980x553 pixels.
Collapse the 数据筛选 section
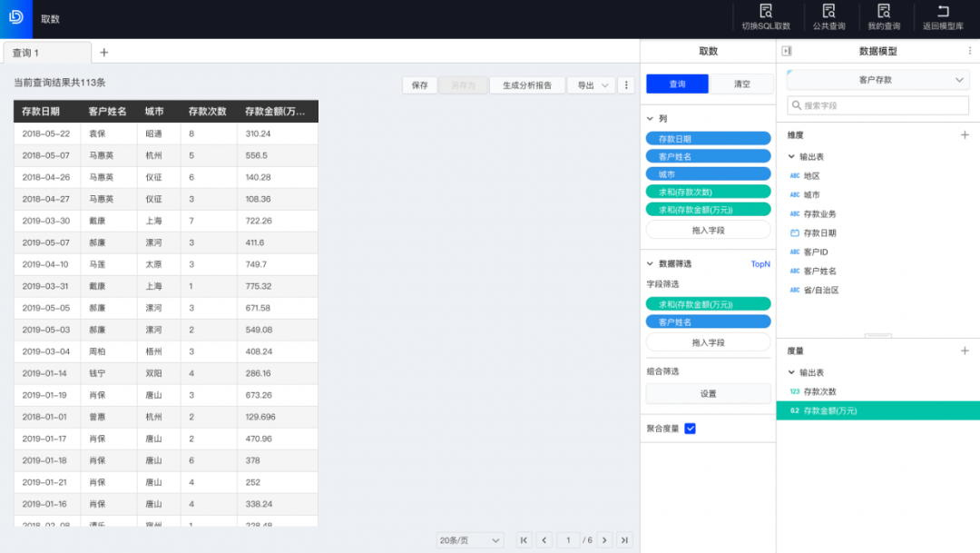tap(650, 264)
